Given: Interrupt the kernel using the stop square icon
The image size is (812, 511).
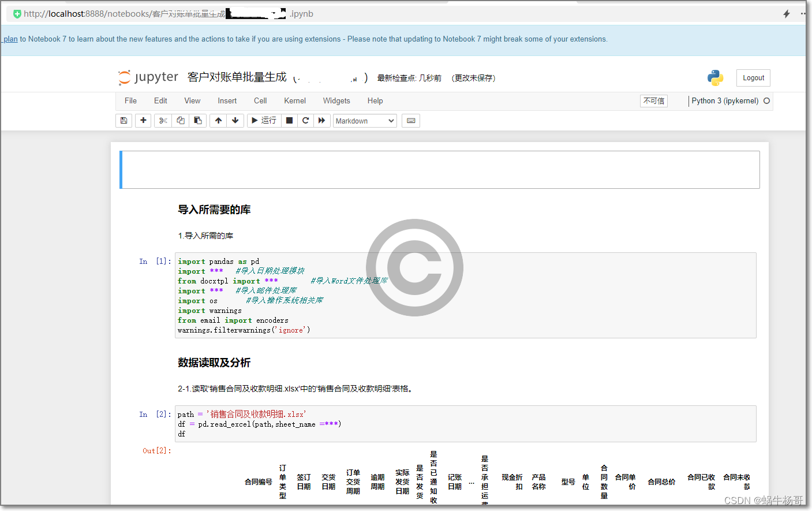Looking at the screenshot, I should [290, 121].
